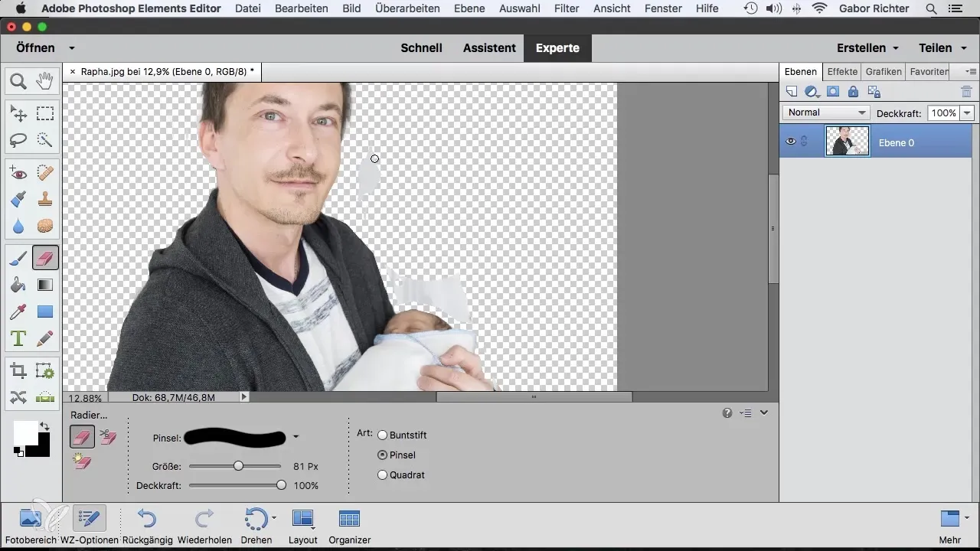Select the Red Eye Removal tool
Image resolution: width=980 pixels, height=551 pixels.
point(18,174)
